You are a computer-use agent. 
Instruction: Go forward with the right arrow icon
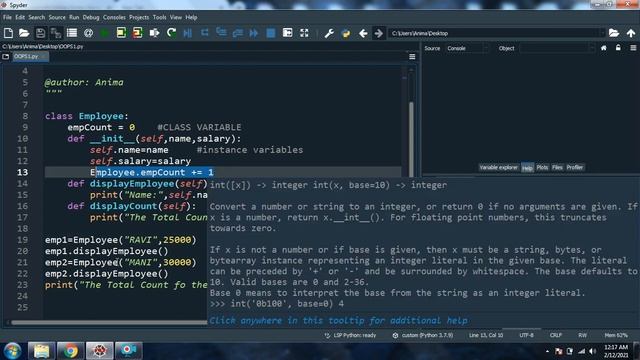379,33
